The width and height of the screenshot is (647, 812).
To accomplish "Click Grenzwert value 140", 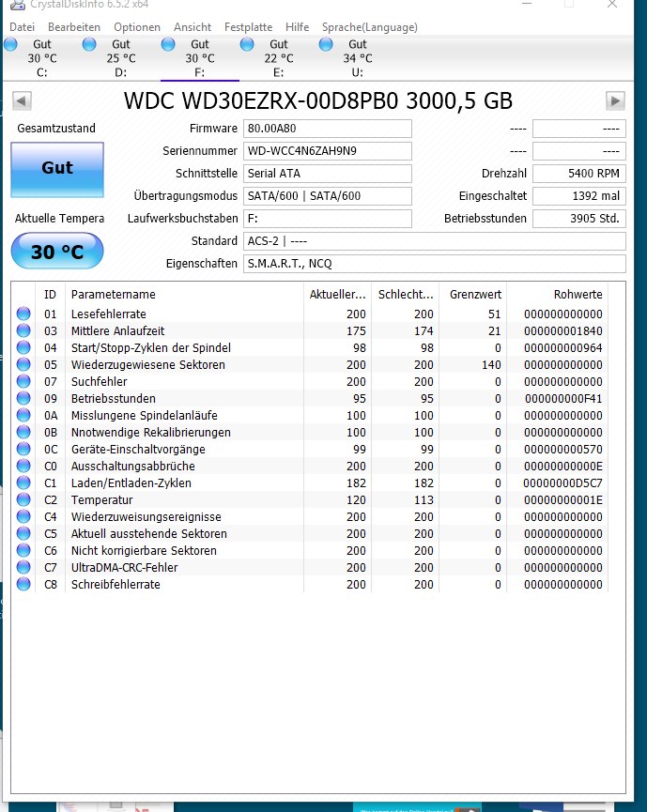I will point(491,364).
